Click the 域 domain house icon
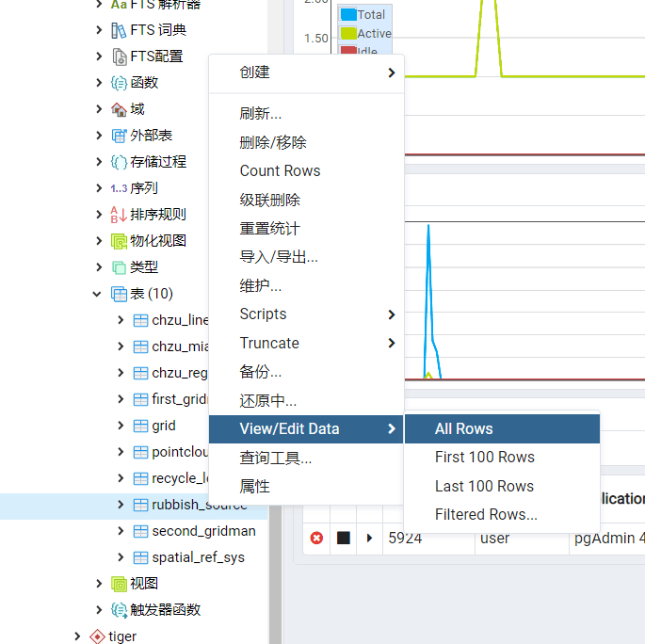645x644 pixels. 119,109
